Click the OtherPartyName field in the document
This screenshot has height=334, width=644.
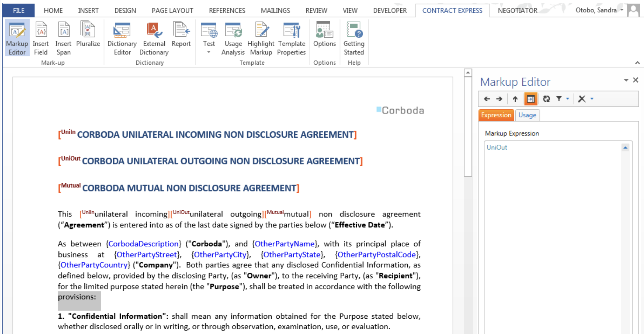[284, 244]
